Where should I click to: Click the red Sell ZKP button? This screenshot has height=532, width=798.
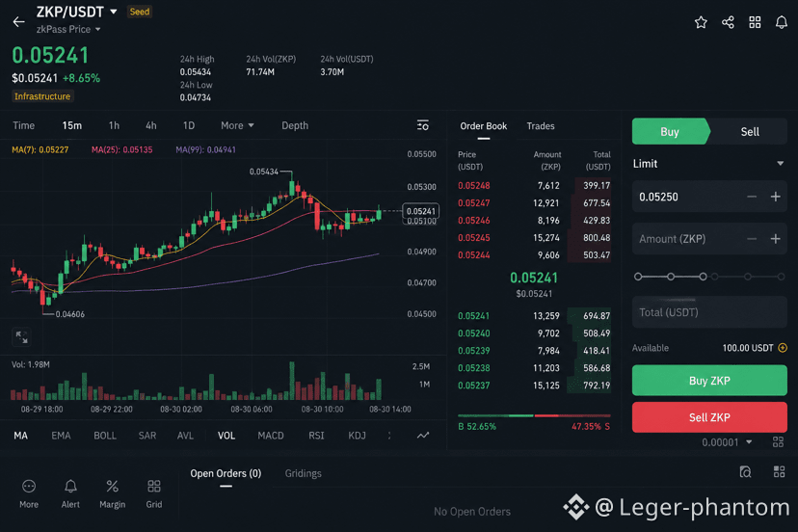point(709,417)
